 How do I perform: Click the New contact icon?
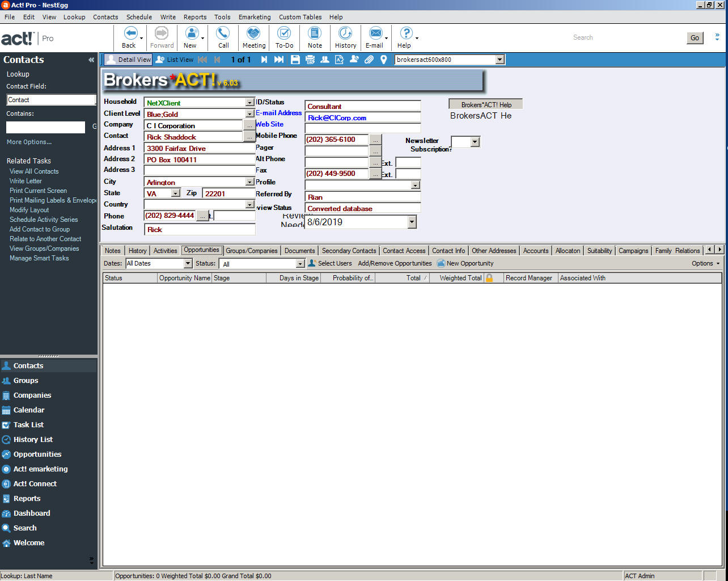191,33
